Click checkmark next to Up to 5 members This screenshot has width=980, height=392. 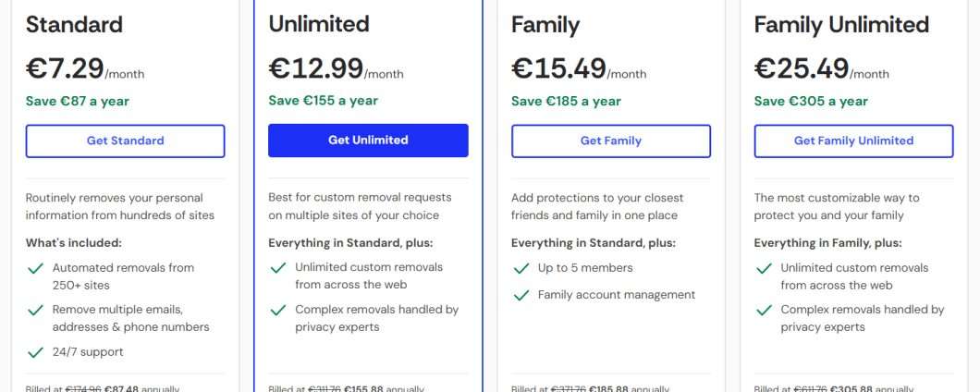point(521,268)
